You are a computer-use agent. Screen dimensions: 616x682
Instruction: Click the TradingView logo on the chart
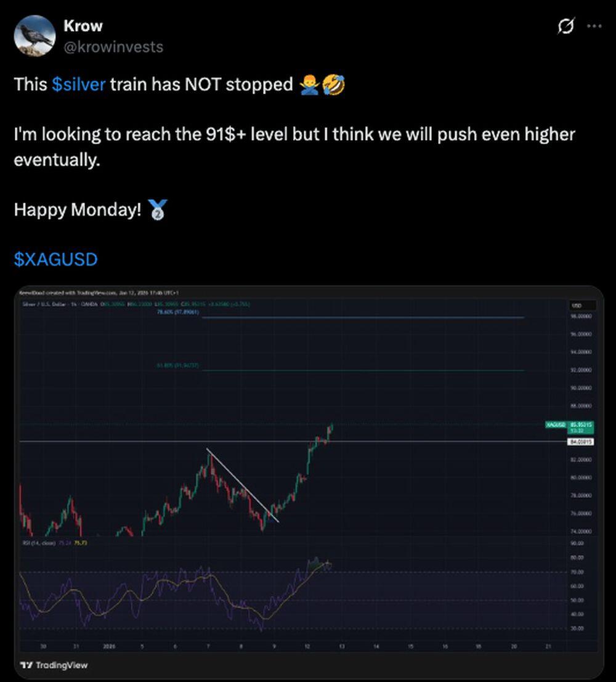click(54, 665)
